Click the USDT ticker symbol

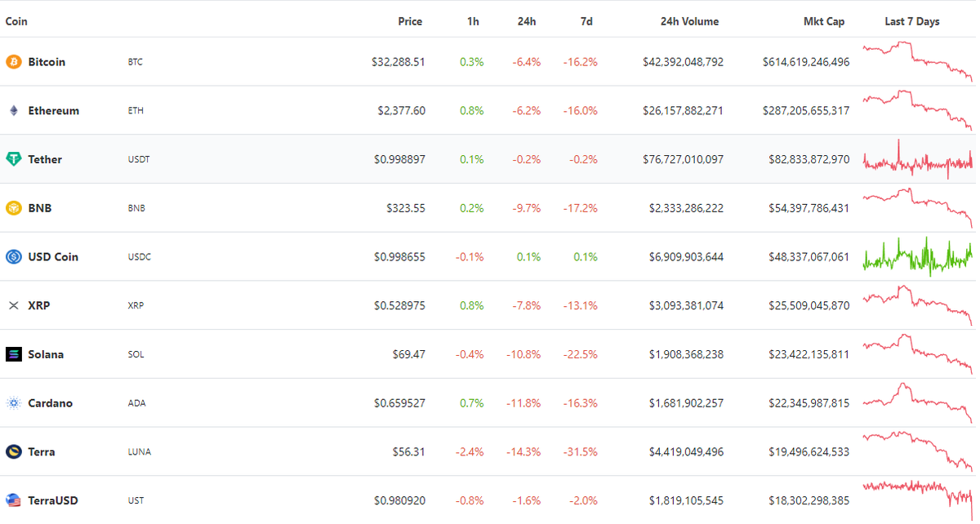tap(139, 159)
